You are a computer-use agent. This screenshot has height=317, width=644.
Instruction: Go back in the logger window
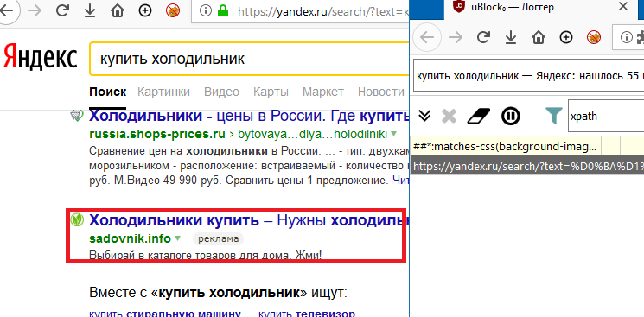point(427,38)
